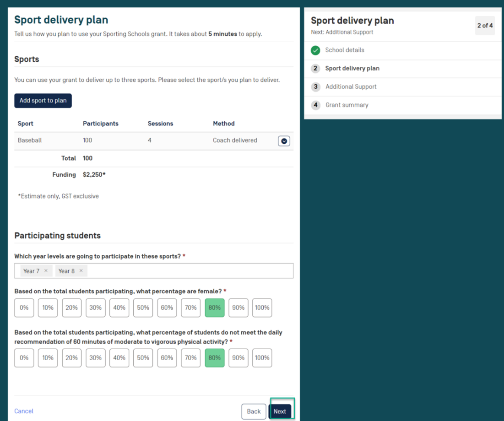Click the Cancel link
This screenshot has height=421, width=504.
(x=24, y=411)
